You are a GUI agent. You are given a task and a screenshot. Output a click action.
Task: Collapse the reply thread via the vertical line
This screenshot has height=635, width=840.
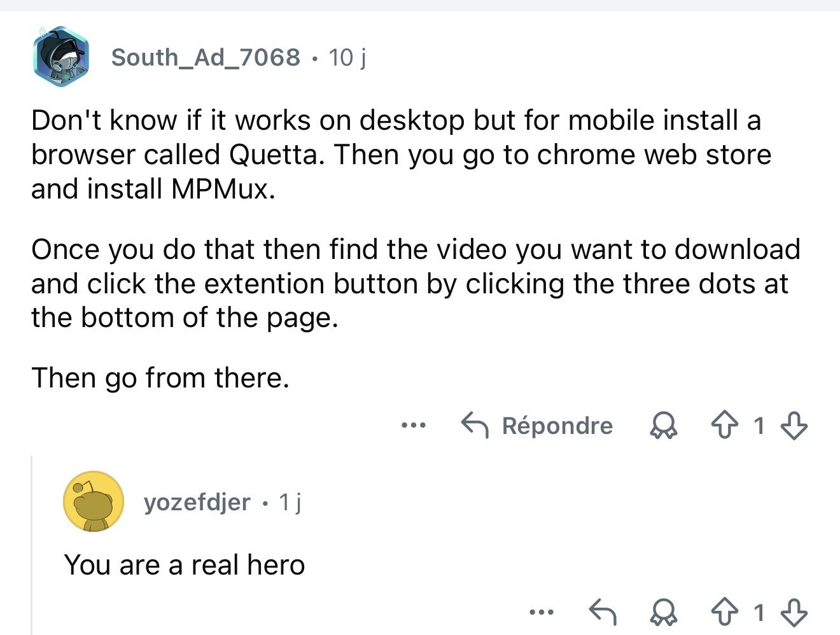(32, 541)
